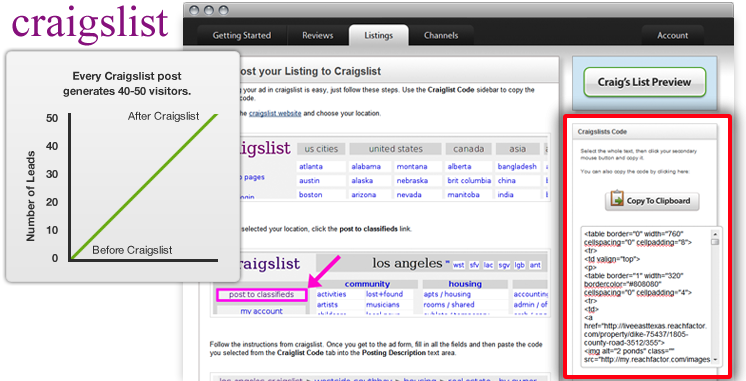Click the us cities column header

click(x=322, y=149)
